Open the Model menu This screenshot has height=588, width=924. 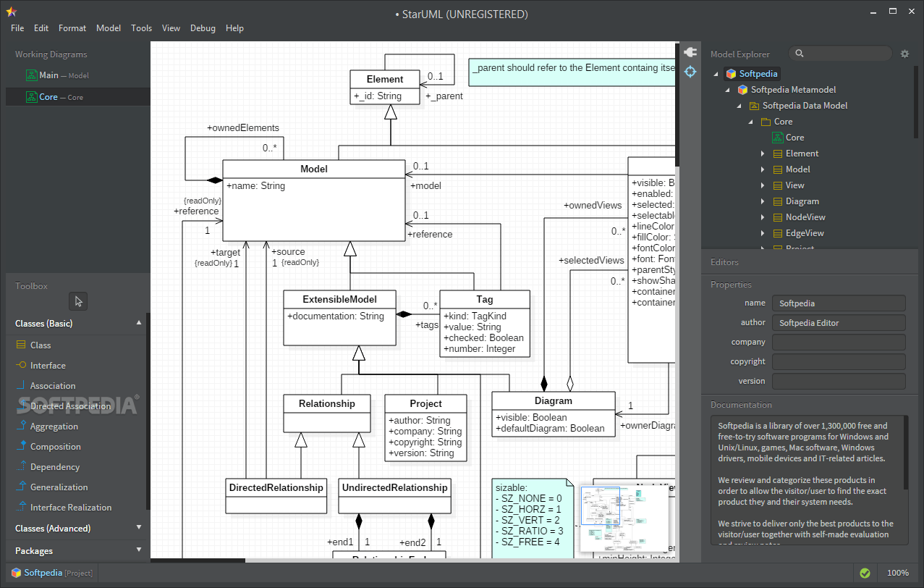pos(109,28)
